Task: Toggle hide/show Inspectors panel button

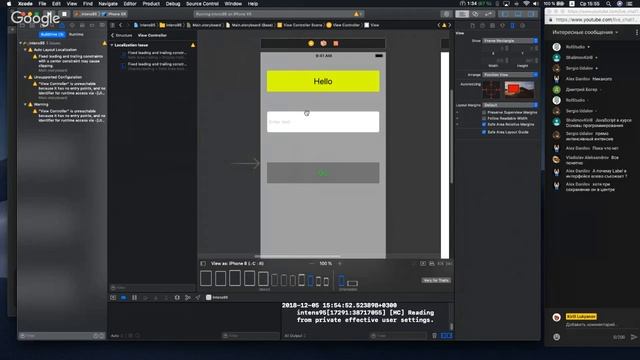Action: [531, 14]
